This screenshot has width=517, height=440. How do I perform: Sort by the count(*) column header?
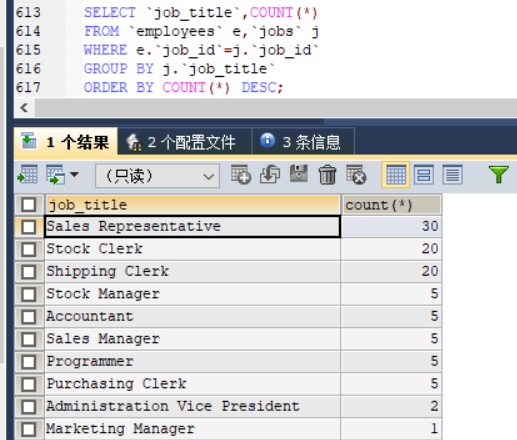[391, 205]
